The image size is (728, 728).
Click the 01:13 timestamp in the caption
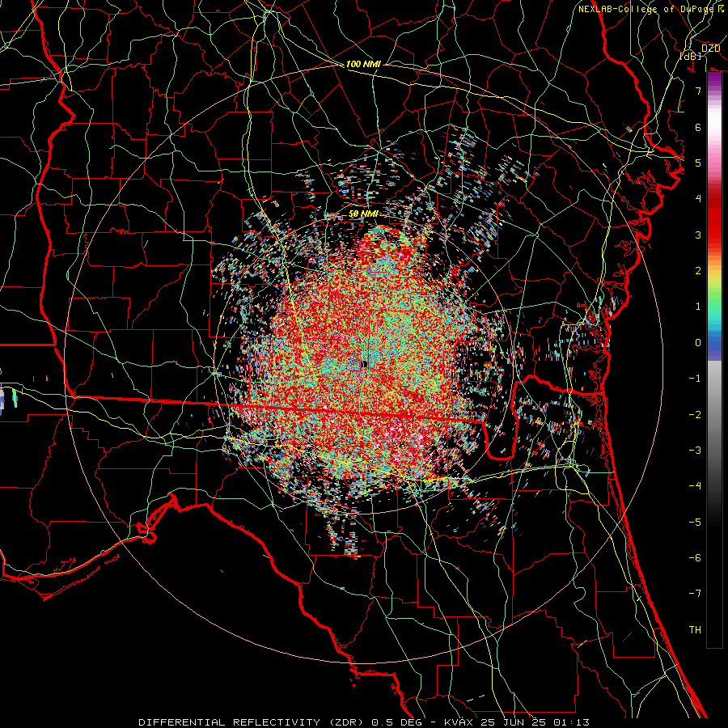[571, 722]
